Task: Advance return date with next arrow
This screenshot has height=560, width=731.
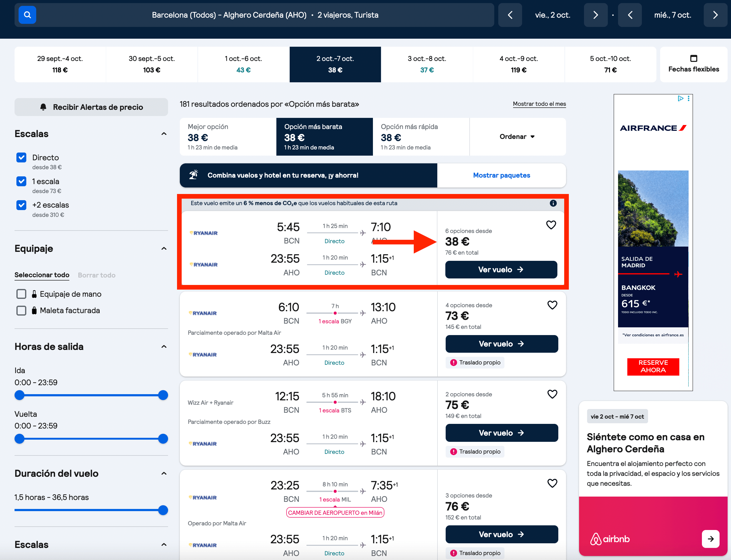Action: pos(715,15)
